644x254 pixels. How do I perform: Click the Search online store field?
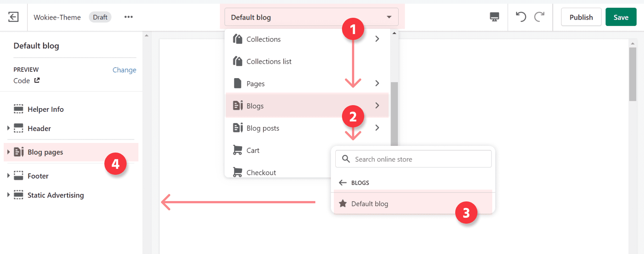[418, 159]
